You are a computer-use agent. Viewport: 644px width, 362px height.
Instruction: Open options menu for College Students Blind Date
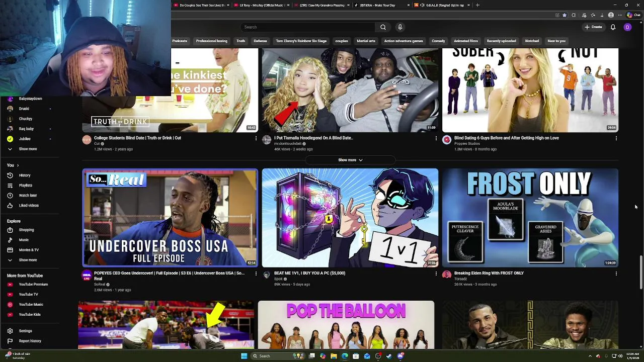(x=256, y=138)
